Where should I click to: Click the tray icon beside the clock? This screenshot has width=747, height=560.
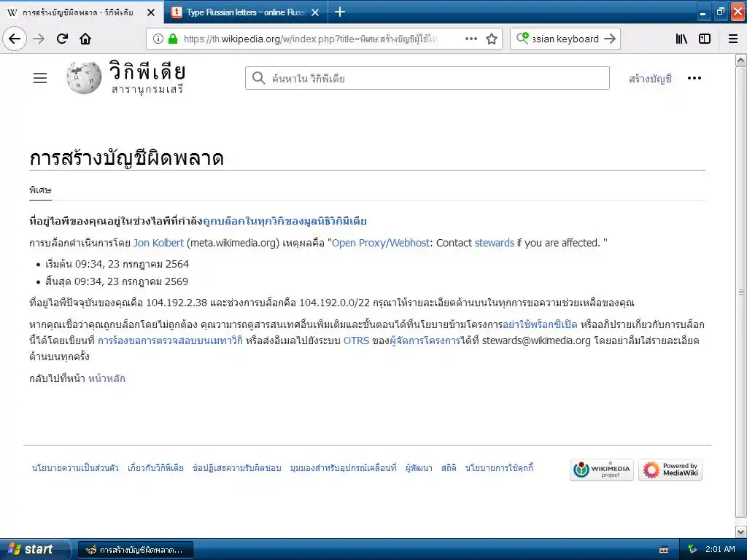coord(693,550)
